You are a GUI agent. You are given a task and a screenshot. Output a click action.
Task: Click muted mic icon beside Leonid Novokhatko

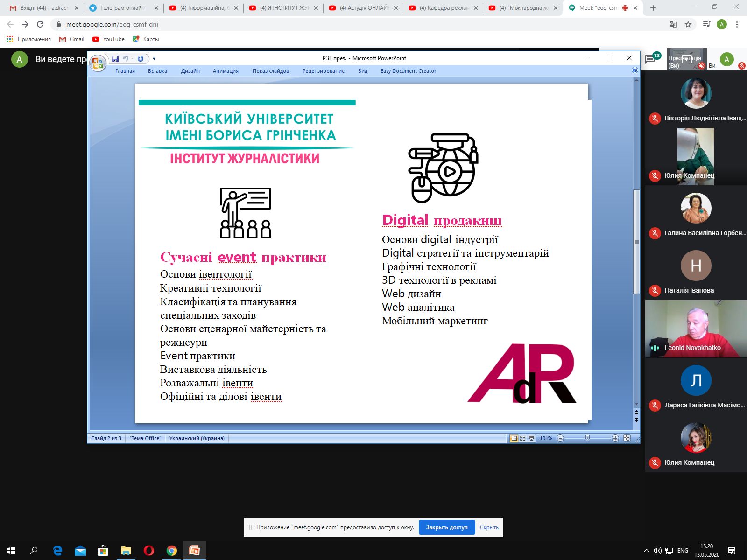(655, 348)
